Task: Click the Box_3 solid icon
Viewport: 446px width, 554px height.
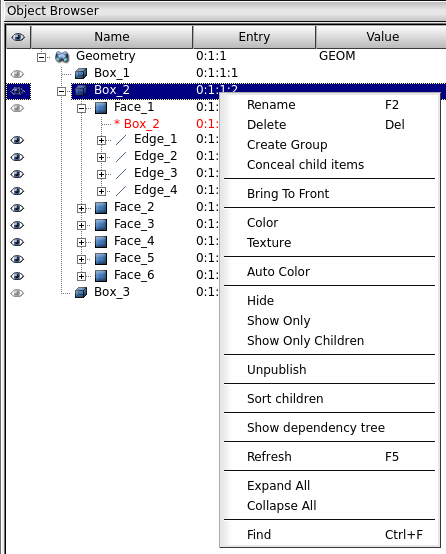Action: (81, 293)
